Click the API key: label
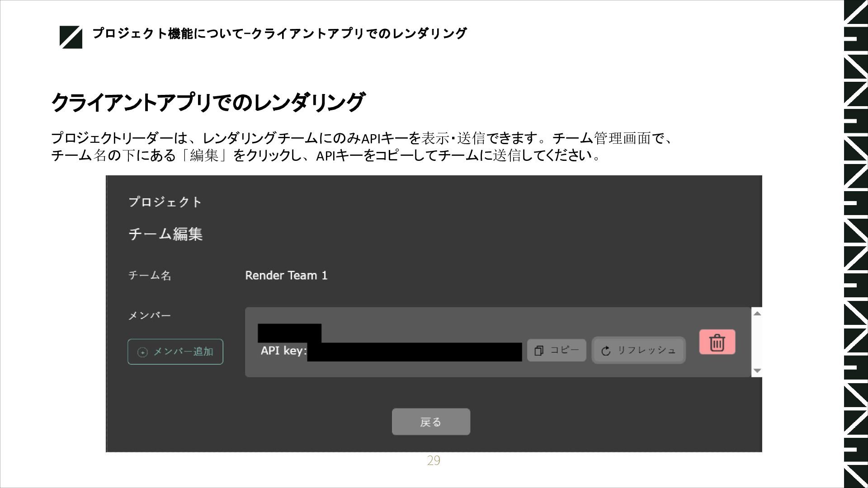Screen dimensions: 868x488 pos(283,351)
